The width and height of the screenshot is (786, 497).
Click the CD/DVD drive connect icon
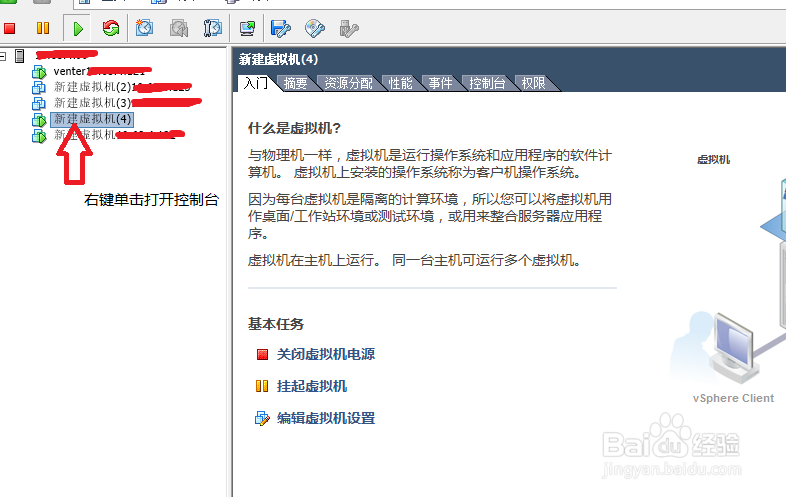pos(315,28)
